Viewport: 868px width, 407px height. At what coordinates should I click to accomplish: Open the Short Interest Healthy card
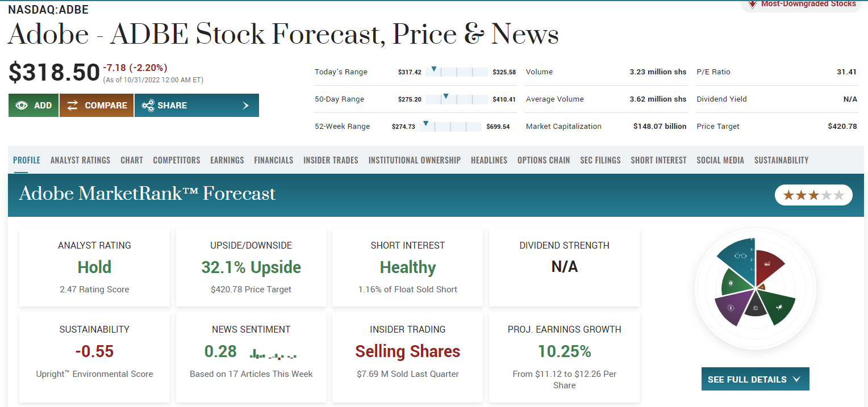(x=408, y=267)
